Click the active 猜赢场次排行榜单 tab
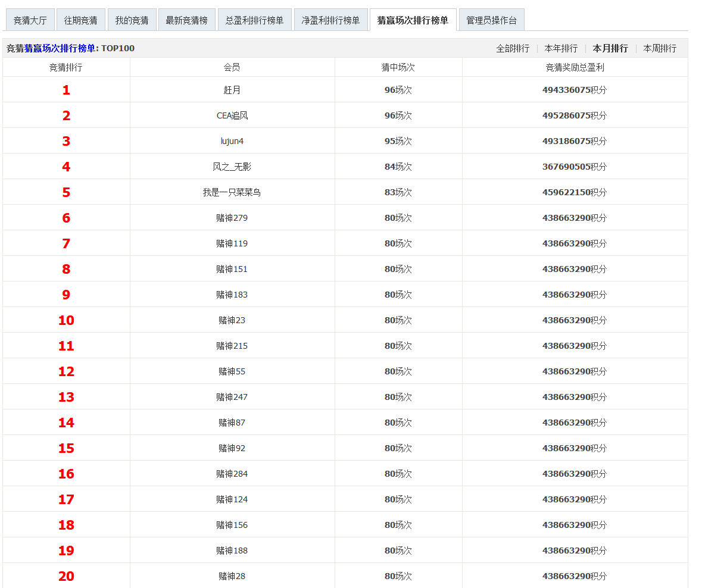Viewport: 702px width, 588px height. pos(413,20)
